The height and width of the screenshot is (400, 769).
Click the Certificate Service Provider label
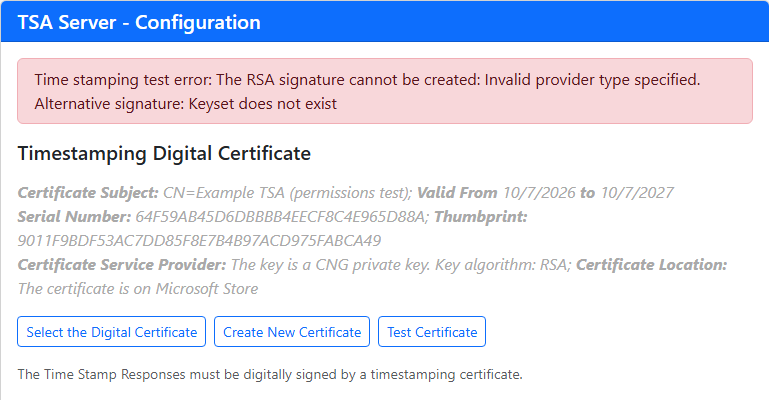click(x=122, y=265)
